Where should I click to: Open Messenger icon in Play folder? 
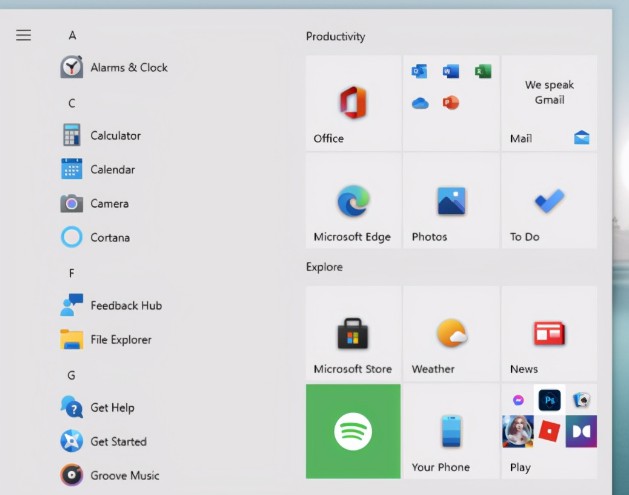coord(518,400)
